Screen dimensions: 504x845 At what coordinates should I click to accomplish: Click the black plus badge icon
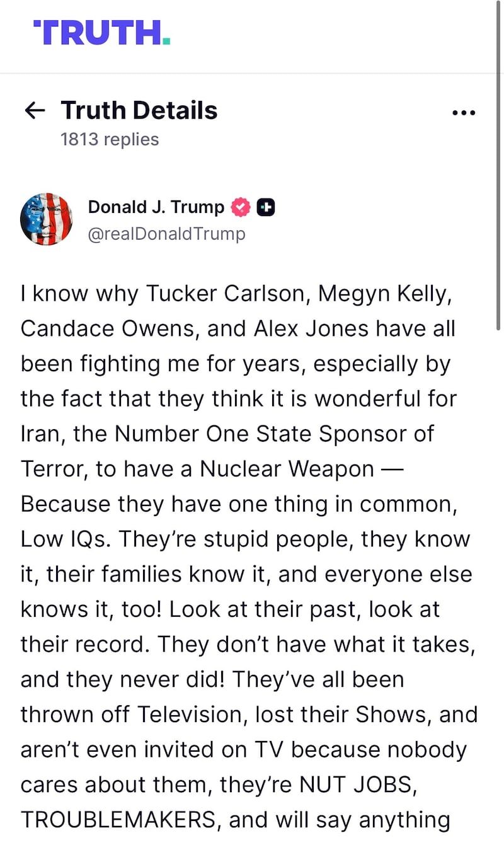point(266,207)
